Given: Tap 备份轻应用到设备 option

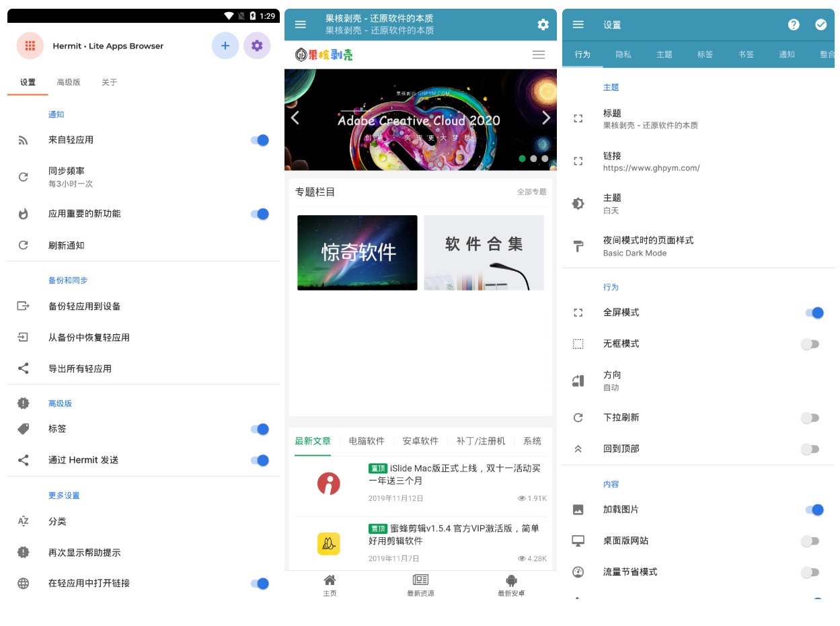Looking at the screenshot, I should pyautogui.click(x=84, y=307).
